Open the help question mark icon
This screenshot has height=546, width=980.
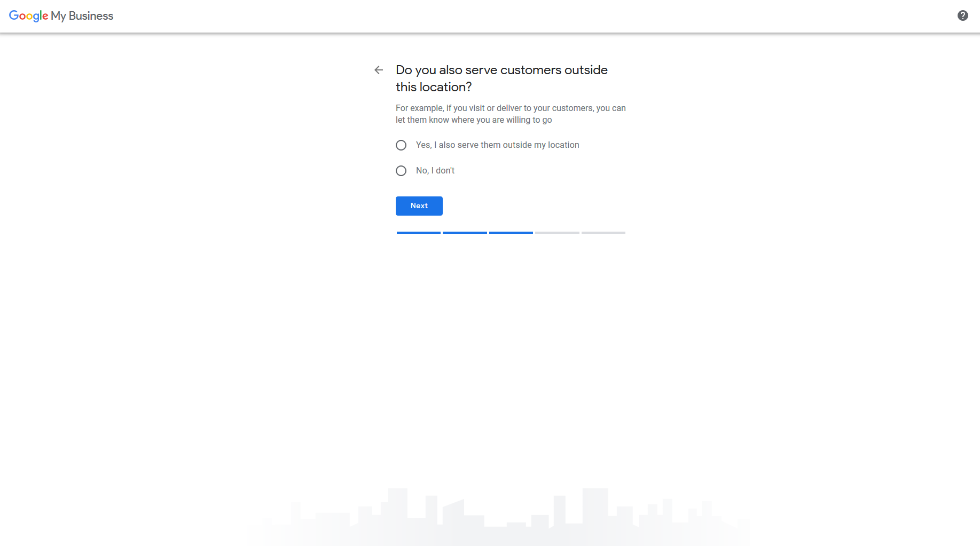[962, 16]
